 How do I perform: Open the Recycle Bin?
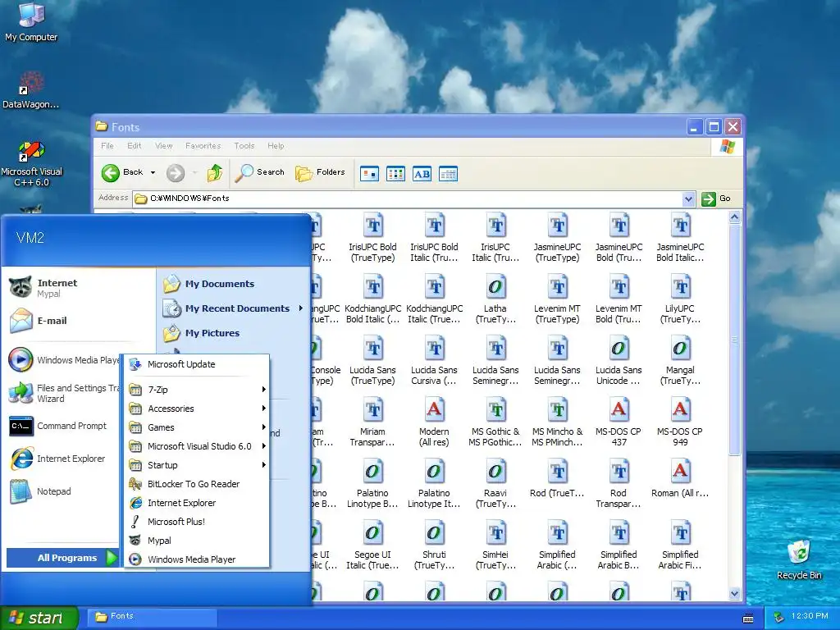pyautogui.click(x=799, y=559)
